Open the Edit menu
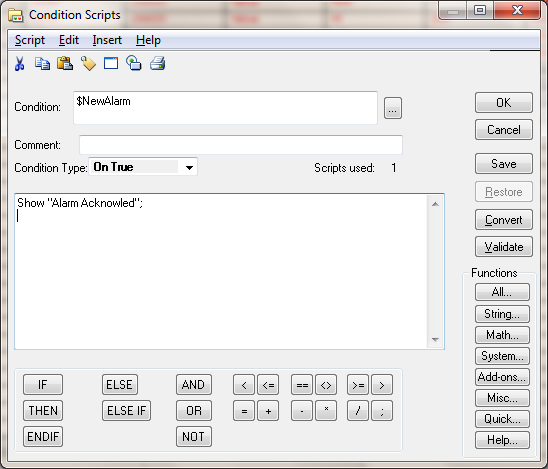 (69, 40)
